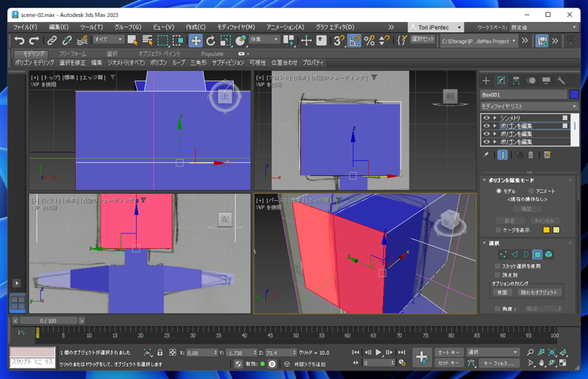Open the Tori iPentec account dropdown
This screenshot has height=379, width=588.
[436, 27]
